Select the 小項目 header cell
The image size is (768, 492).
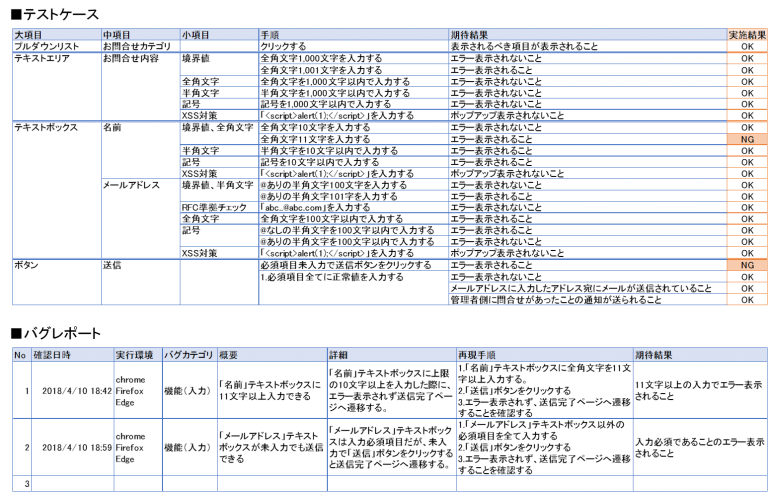click(x=219, y=34)
